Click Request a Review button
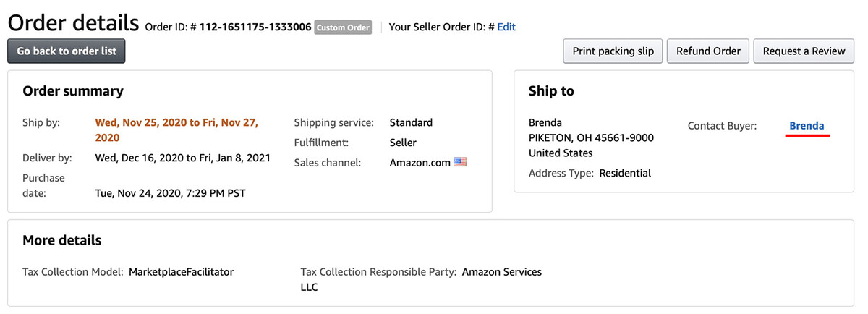Viewport: 868px width, 314px height. pos(804,51)
